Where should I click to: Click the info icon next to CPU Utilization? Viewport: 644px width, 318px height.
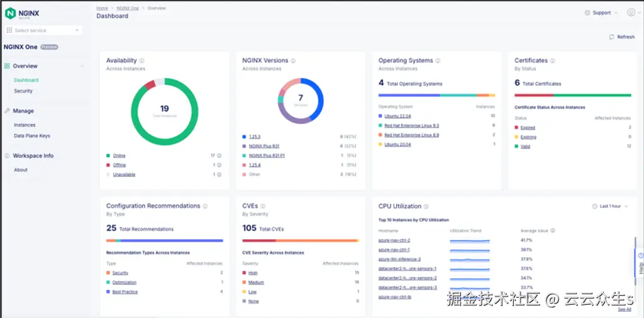(426, 206)
